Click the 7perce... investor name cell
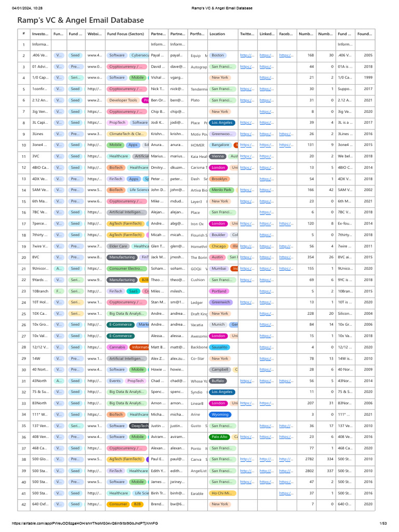Image resolution: width=399 pixels, height=532 pixels. [41, 223]
